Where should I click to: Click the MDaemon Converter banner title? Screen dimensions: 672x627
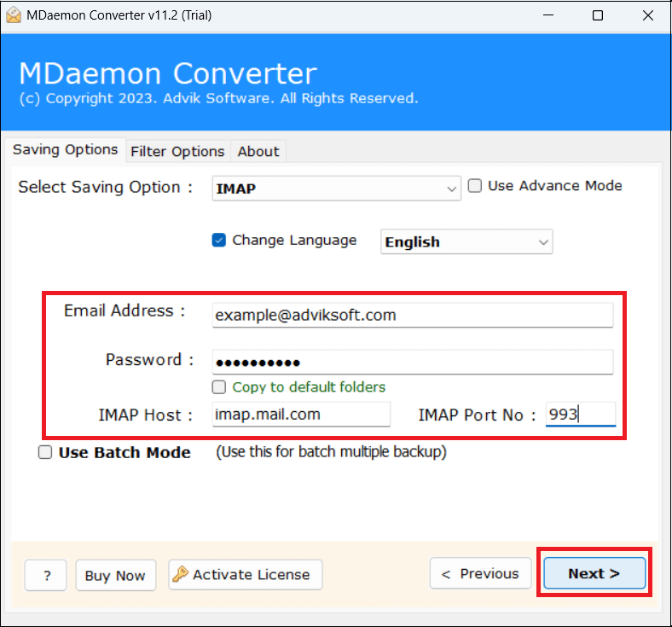click(x=168, y=73)
